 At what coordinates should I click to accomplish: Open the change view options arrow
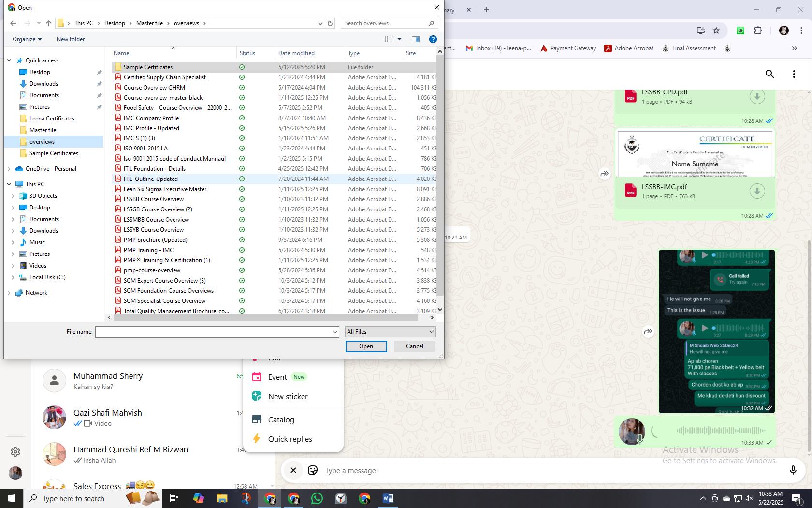coord(399,39)
